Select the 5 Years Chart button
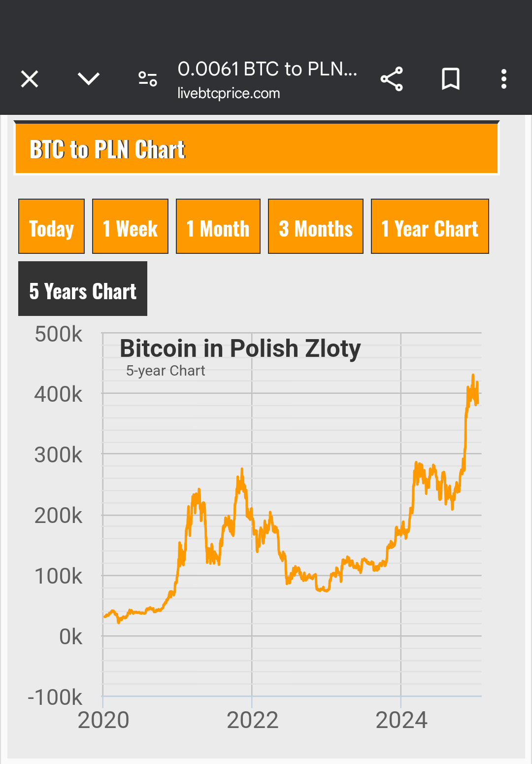532x764 pixels. [83, 289]
